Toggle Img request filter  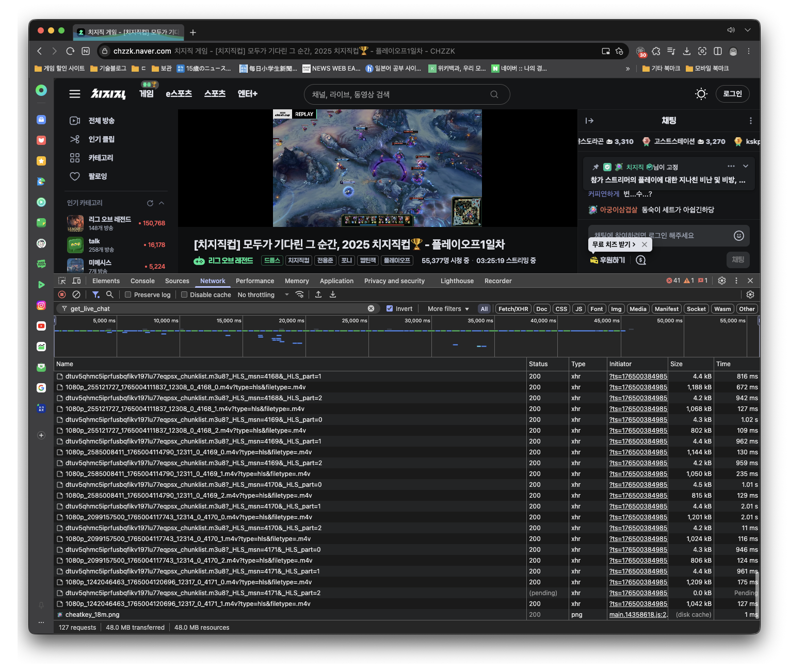click(x=616, y=309)
